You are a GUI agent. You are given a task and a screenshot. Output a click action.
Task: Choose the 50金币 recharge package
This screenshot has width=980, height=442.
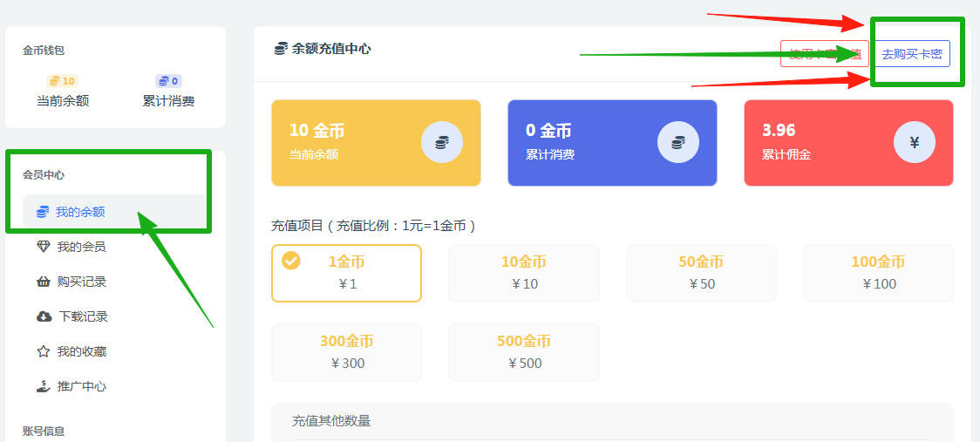pyautogui.click(x=701, y=273)
